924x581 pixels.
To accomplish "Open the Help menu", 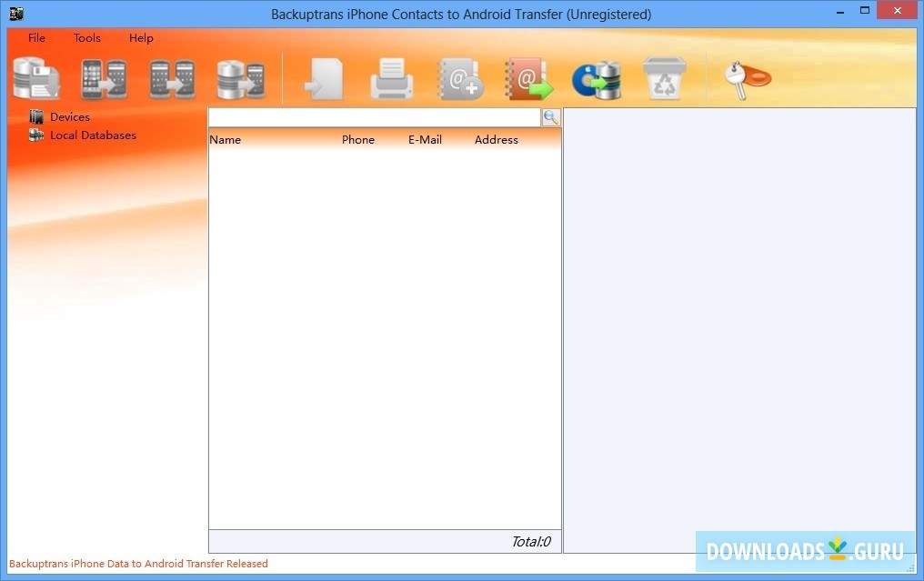I will click(141, 37).
